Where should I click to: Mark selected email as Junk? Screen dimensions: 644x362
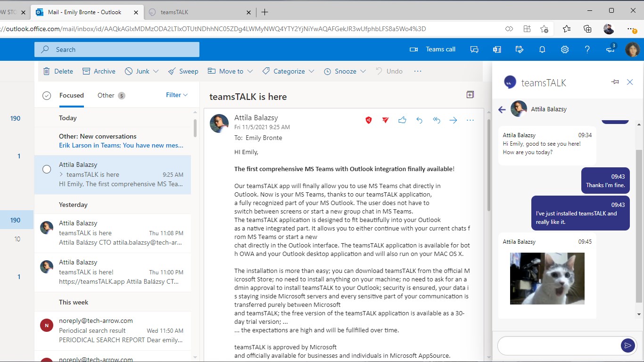(x=137, y=71)
